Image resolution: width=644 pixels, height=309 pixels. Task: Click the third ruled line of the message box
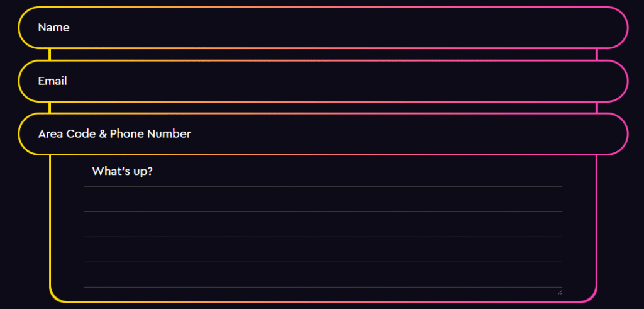pyautogui.click(x=323, y=237)
